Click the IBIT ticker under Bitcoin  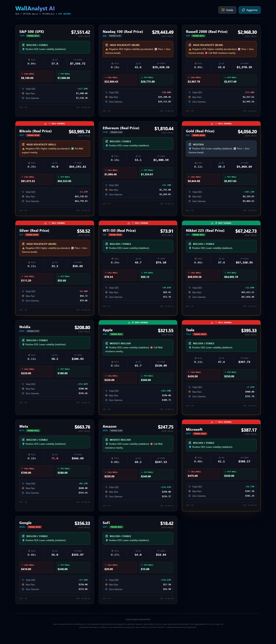22,135
